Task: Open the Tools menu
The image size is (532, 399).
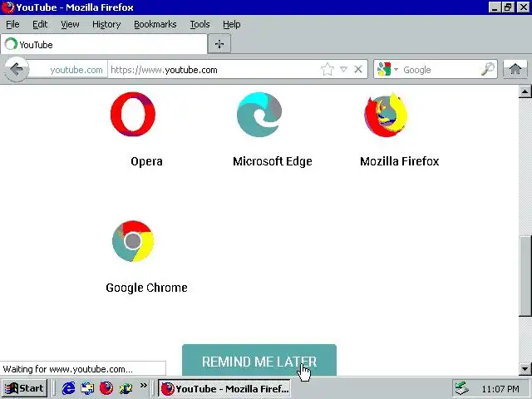Action: (199, 24)
